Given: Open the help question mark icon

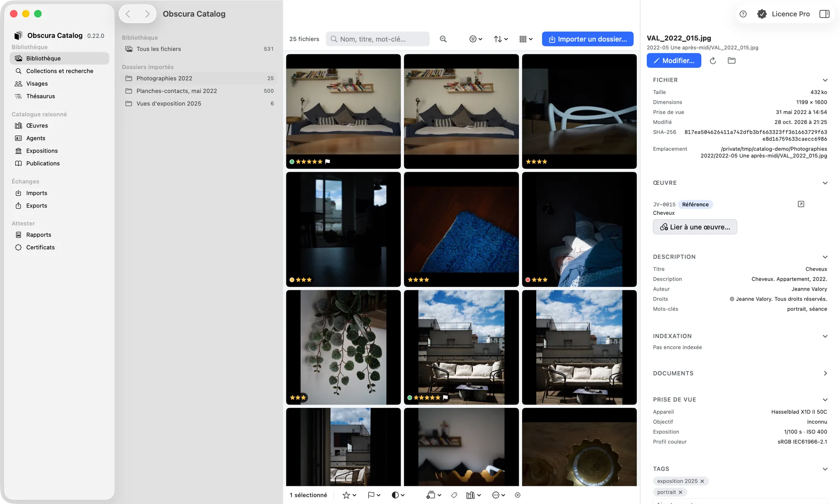Looking at the screenshot, I should coord(743,14).
